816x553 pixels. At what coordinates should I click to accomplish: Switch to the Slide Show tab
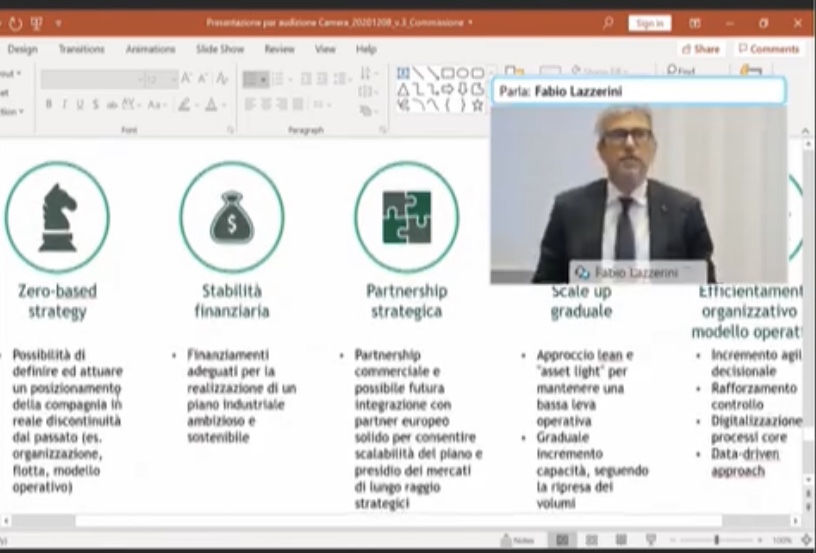[219, 49]
